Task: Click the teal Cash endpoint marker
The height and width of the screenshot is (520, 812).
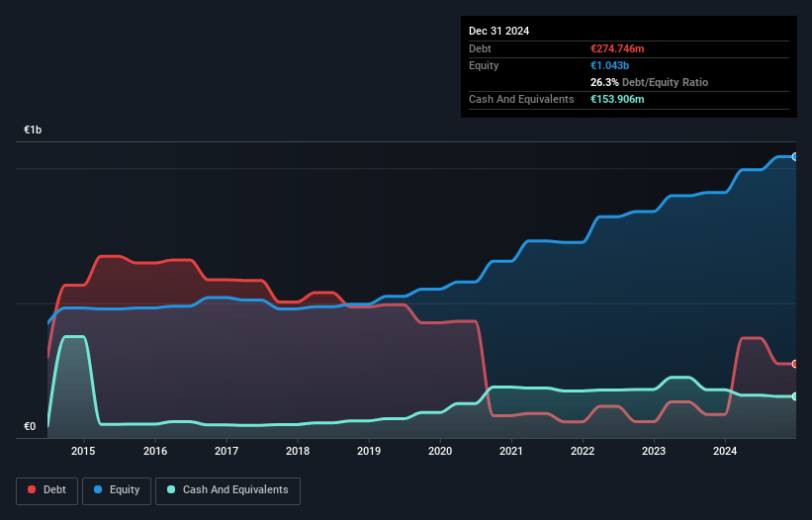Action: pyautogui.click(x=795, y=396)
